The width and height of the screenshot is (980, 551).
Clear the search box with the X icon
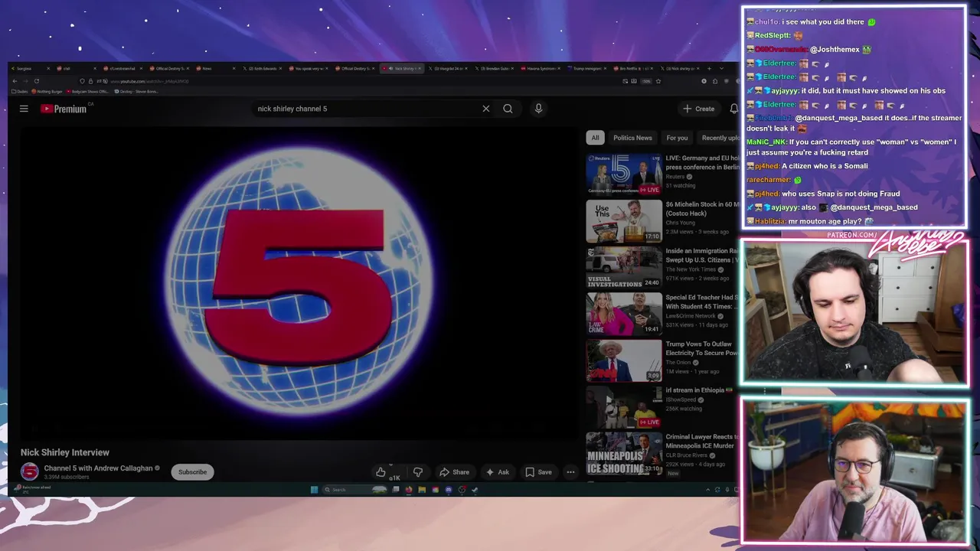click(x=485, y=109)
